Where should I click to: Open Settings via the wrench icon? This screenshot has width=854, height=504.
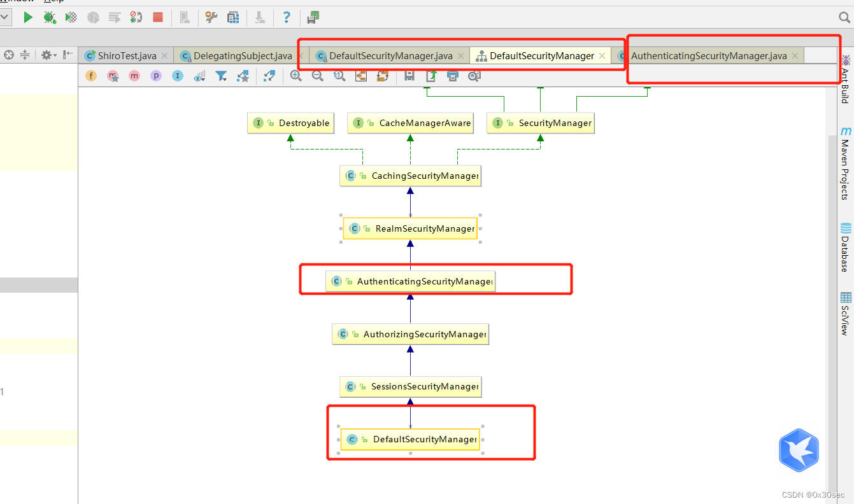(x=211, y=18)
